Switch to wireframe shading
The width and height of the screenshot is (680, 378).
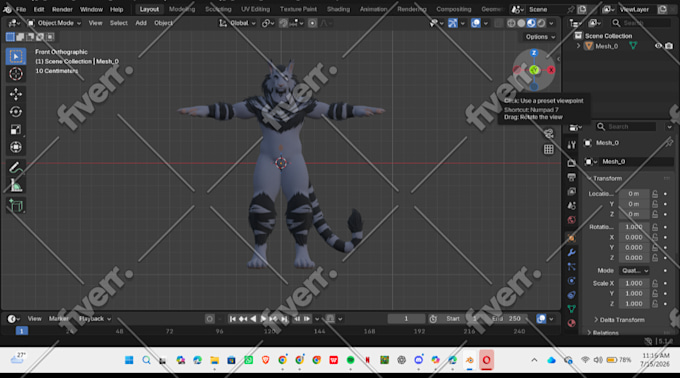[511, 23]
